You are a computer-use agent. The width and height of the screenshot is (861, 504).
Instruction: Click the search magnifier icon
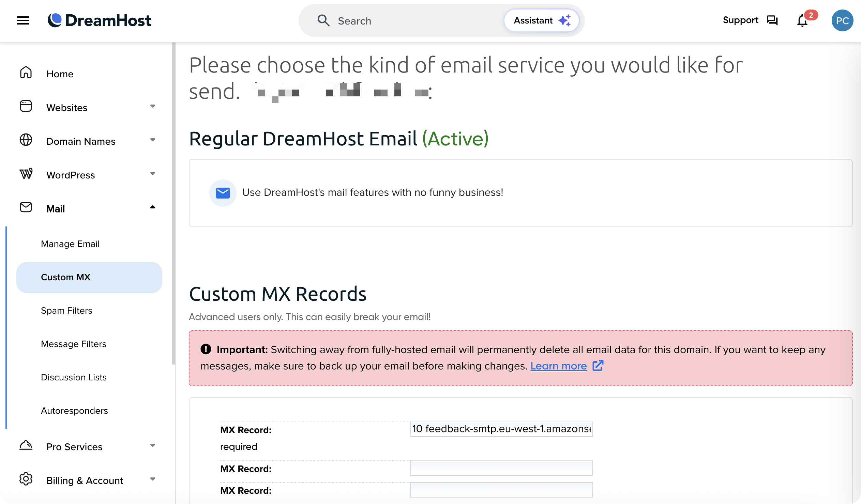pos(323,20)
